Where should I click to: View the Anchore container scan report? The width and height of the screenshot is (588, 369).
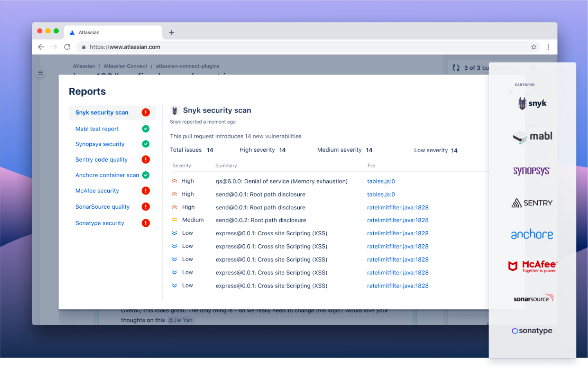point(107,175)
